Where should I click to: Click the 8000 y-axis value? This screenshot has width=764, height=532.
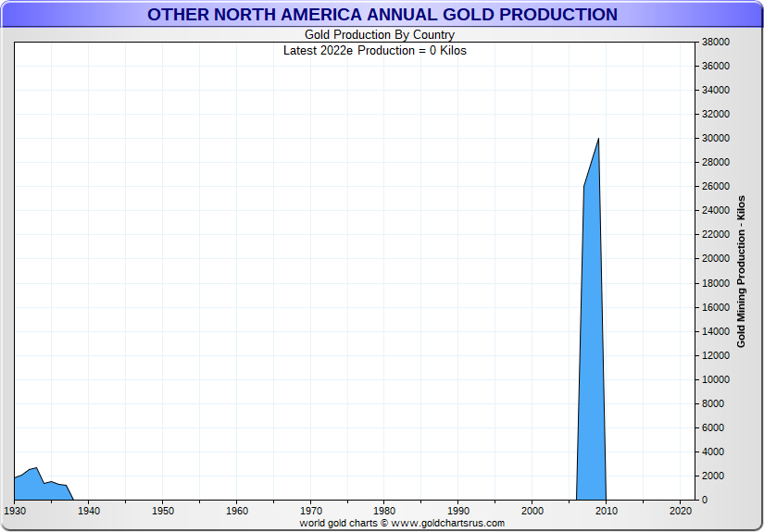coord(713,403)
